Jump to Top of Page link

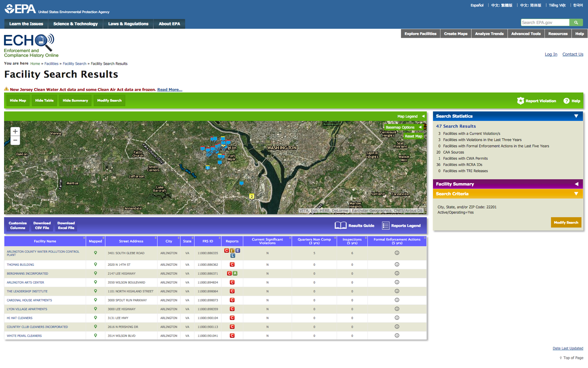pyautogui.click(x=573, y=358)
